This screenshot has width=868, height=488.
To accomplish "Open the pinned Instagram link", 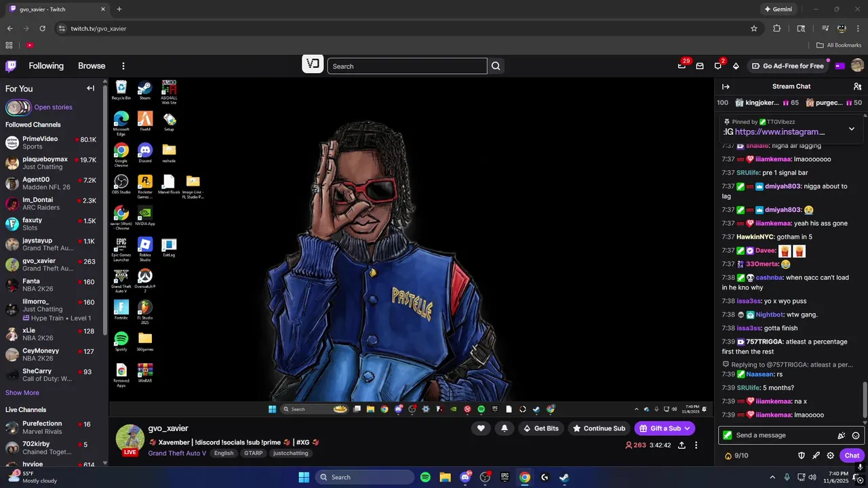I will click(x=780, y=132).
